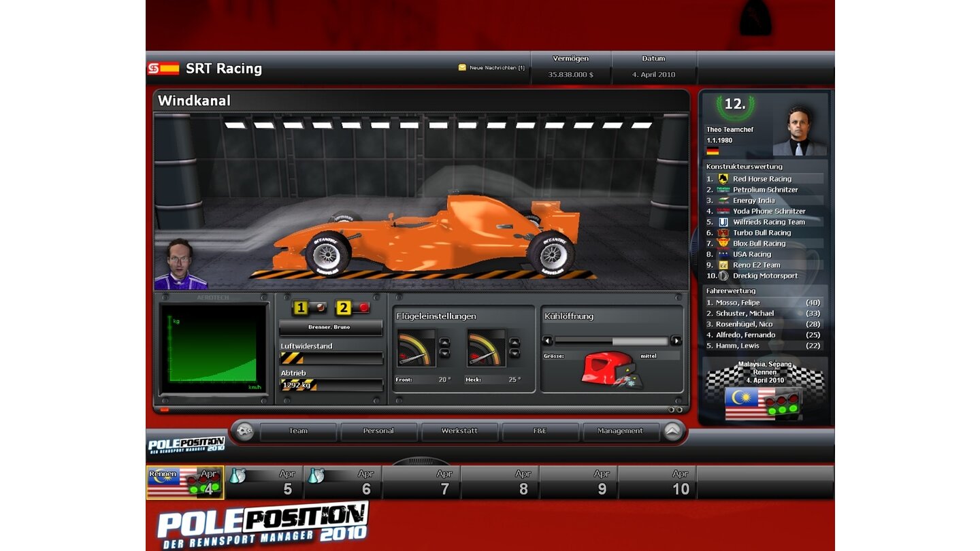The height and width of the screenshot is (551, 980).
Task: Select USA Racing team row
Action: (764, 254)
